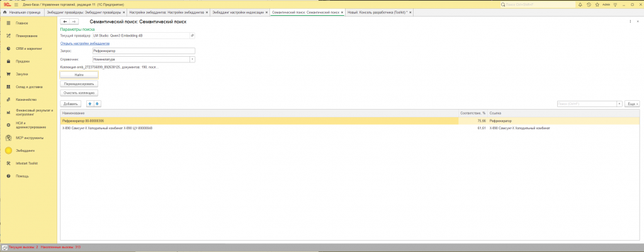Click Текущие вызовы: 2 status text
Screen dimensions: 644x252
coord(23,248)
